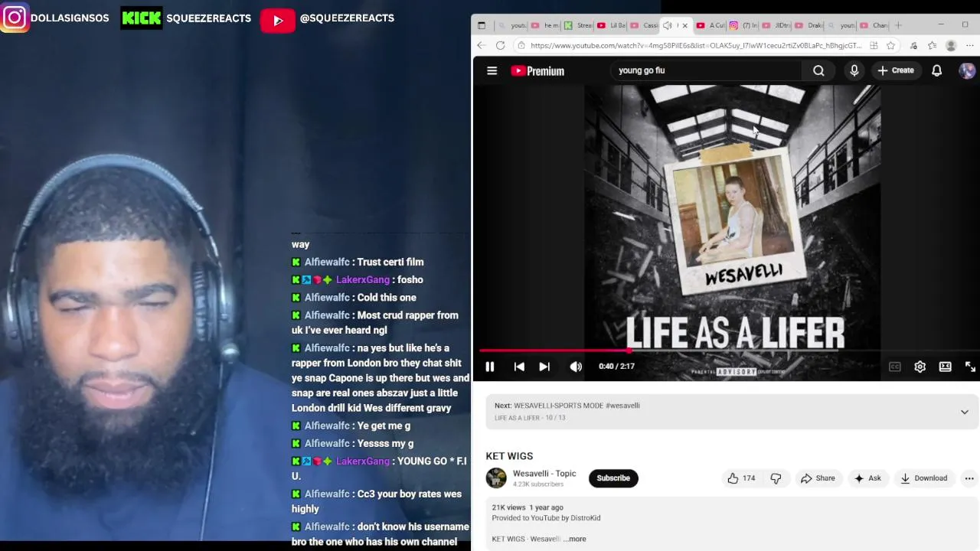The image size is (980, 551).
Task: Start voice search with microphone icon
Action: click(854, 70)
